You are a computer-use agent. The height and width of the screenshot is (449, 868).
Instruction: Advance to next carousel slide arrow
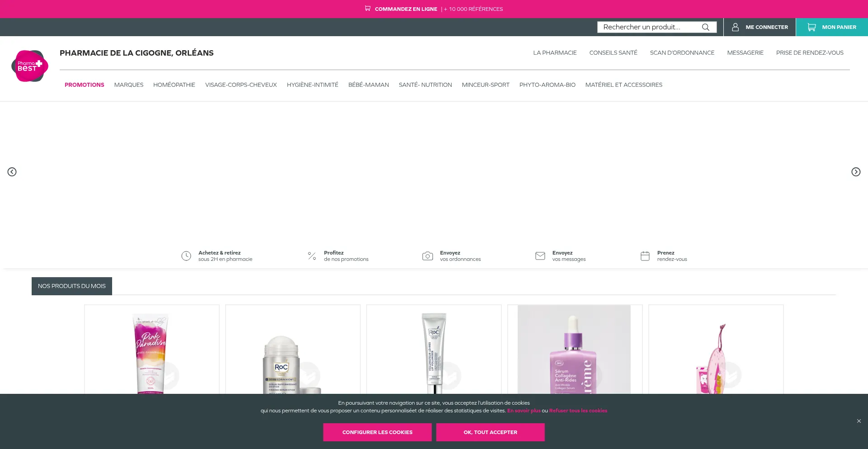point(855,172)
